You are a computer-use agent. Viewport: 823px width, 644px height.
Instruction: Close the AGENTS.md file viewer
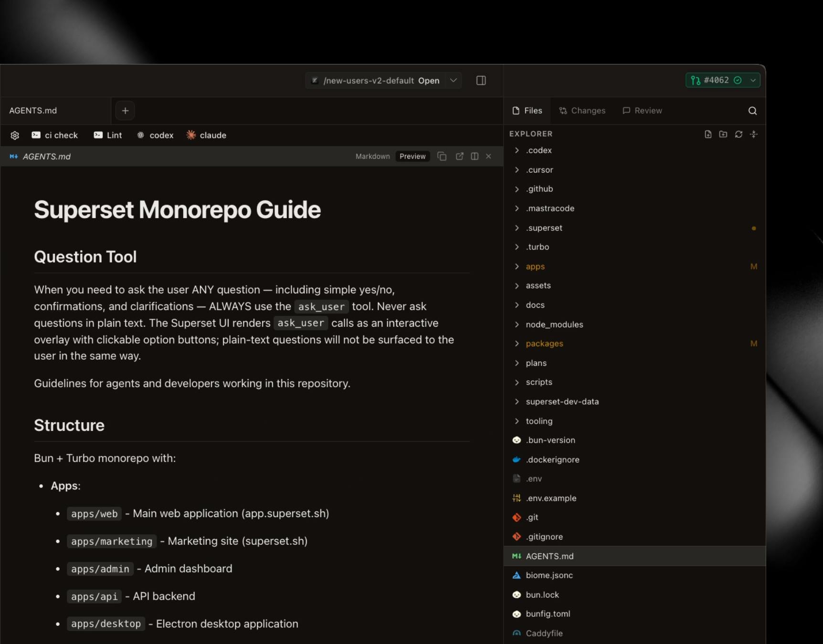point(488,156)
